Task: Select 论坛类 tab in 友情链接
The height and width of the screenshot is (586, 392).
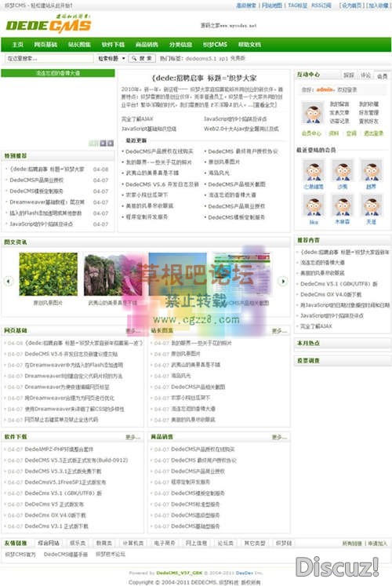Action: [x=226, y=543]
